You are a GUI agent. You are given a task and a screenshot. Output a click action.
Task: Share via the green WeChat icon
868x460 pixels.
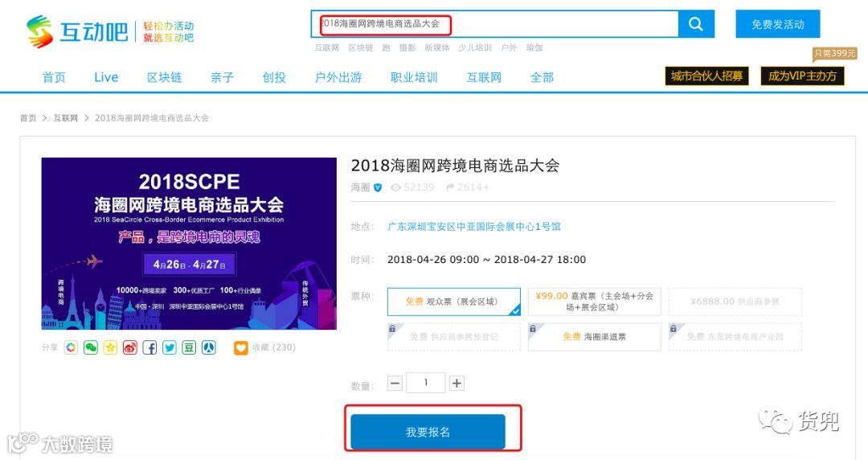pyautogui.click(x=91, y=347)
